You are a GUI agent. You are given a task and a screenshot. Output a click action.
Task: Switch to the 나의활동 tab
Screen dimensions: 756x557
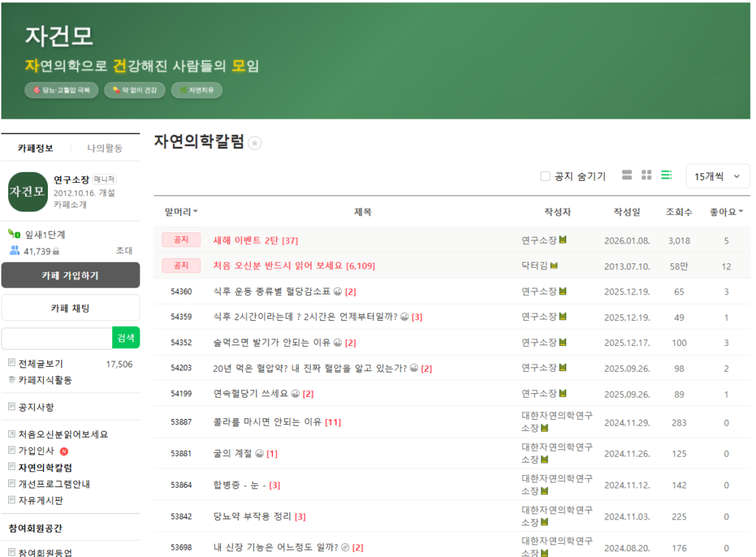tap(105, 148)
